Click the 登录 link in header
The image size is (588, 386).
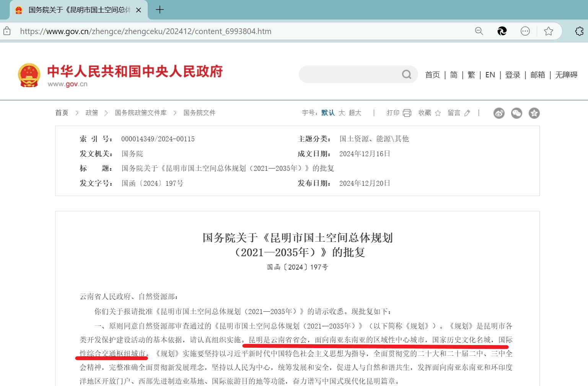513,75
